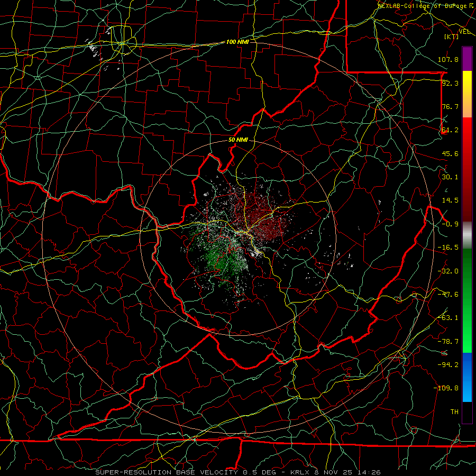Click the "50 NMI" range ring label
Viewport: 476px width, 476px height.
(x=238, y=140)
